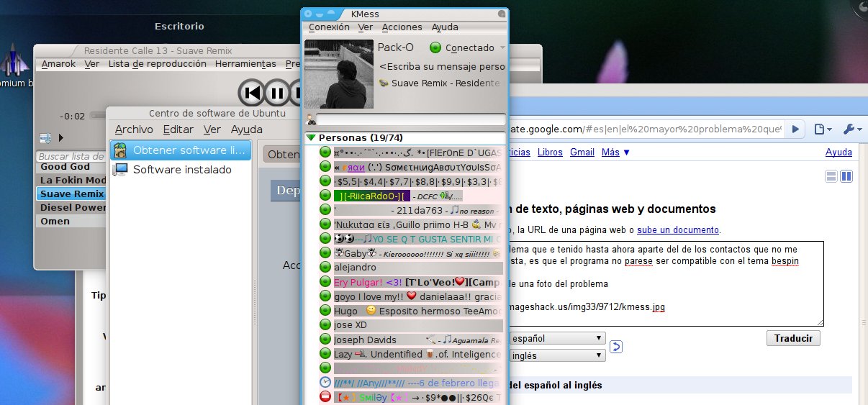This screenshot has height=405, width=868.
Task: Open Lista de reproducción menu in Amarok
Action: click(x=156, y=63)
